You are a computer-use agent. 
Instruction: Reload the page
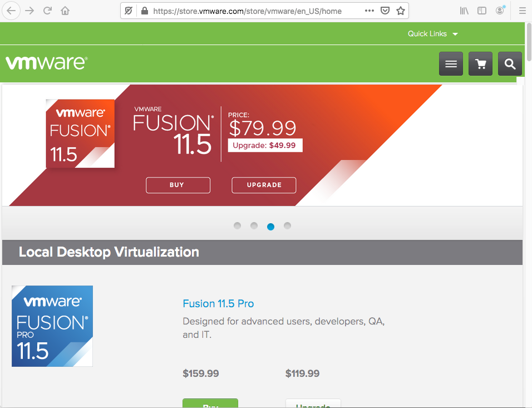click(47, 11)
